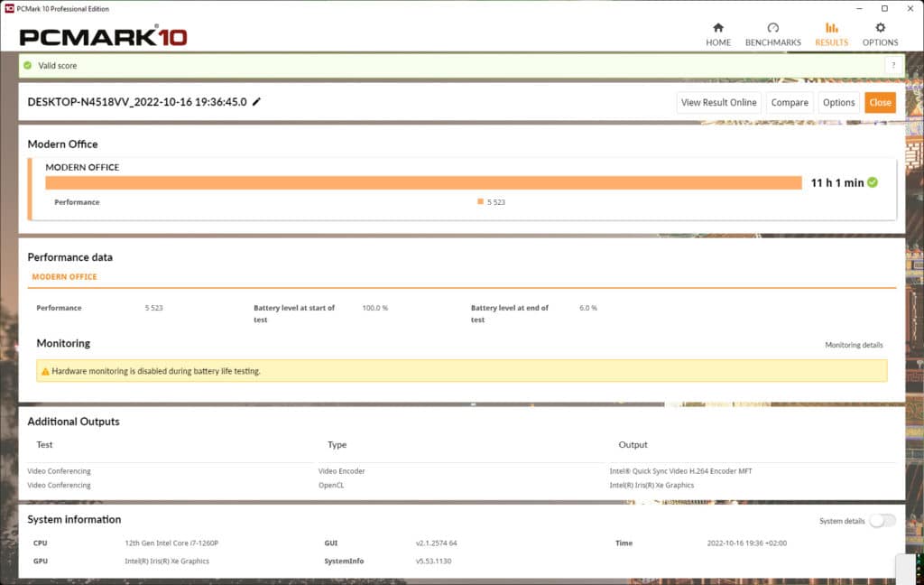Click the 11 h 1 min battery result
This screenshot has height=585, width=924.
pyautogui.click(x=836, y=182)
